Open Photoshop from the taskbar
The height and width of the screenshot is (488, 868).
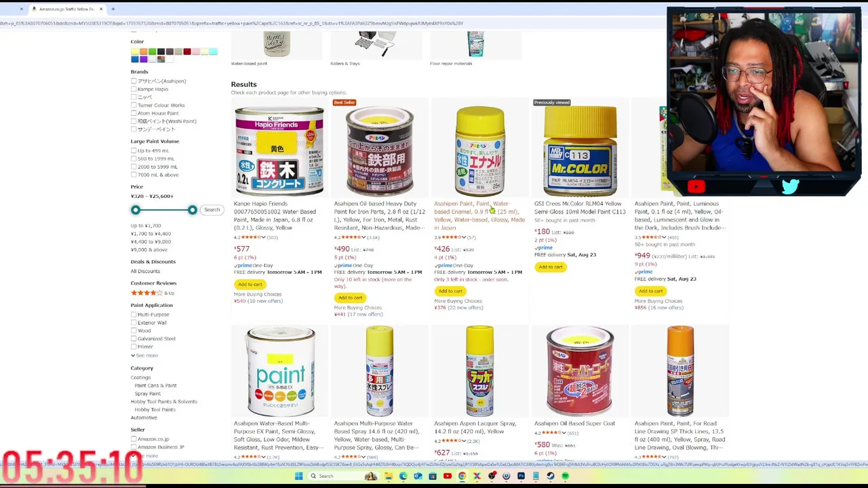tap(521, 476)
